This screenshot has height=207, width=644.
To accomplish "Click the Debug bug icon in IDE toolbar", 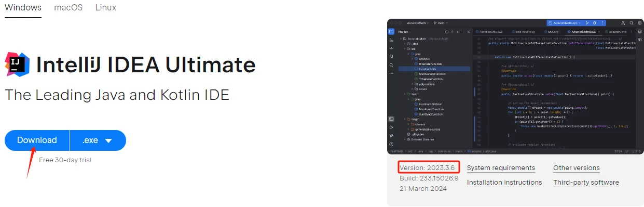I will pos(594,23).
